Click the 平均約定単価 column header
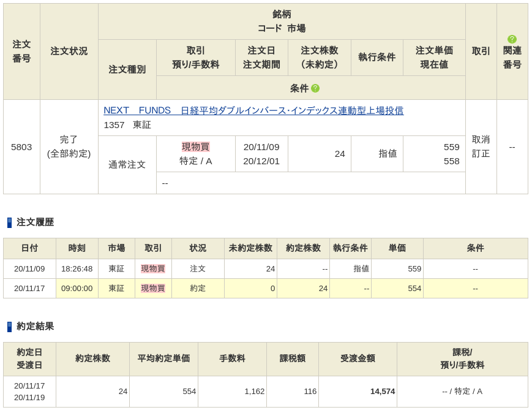Viewport: 532px width, 410px height. coord(163,359)
